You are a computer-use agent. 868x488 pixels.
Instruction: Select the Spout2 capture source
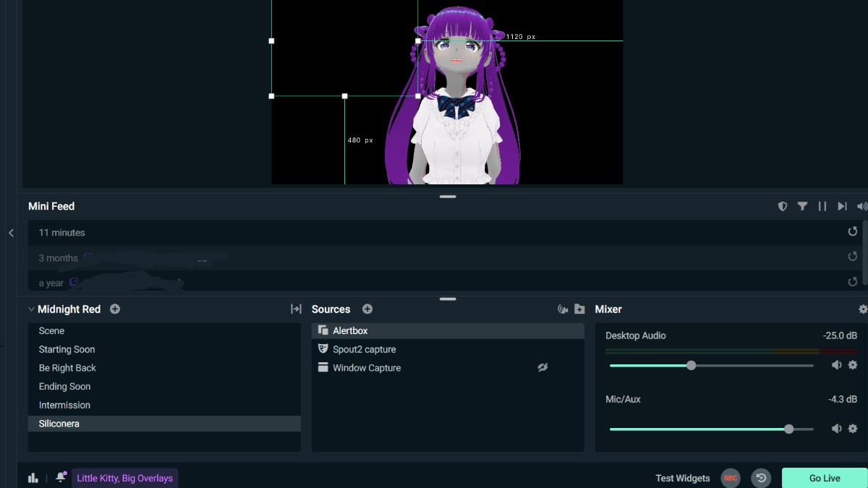[364, 349]
